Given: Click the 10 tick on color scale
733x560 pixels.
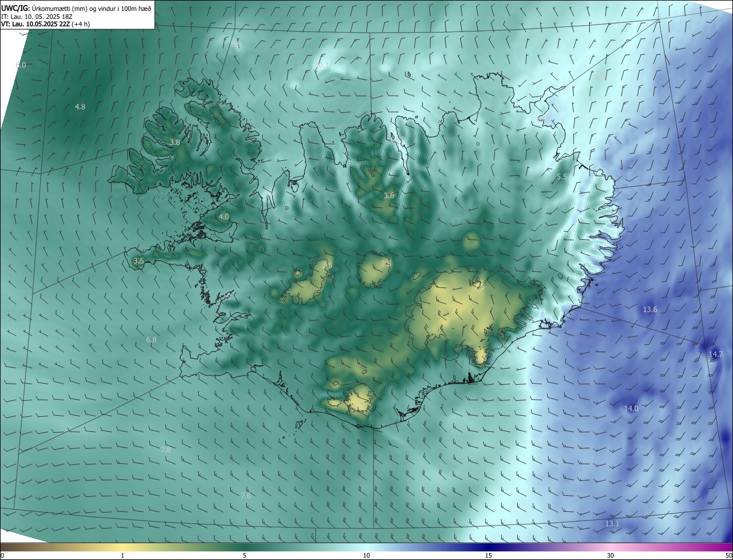Looking at the screenshot, I should (x=366, y=556).
